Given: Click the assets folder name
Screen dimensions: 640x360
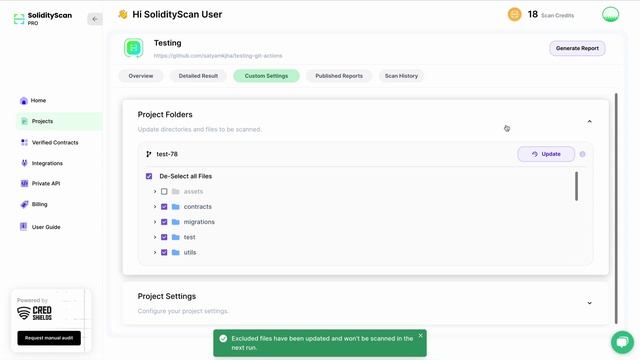Looking at the screenshot, I should tap(193, 191).
